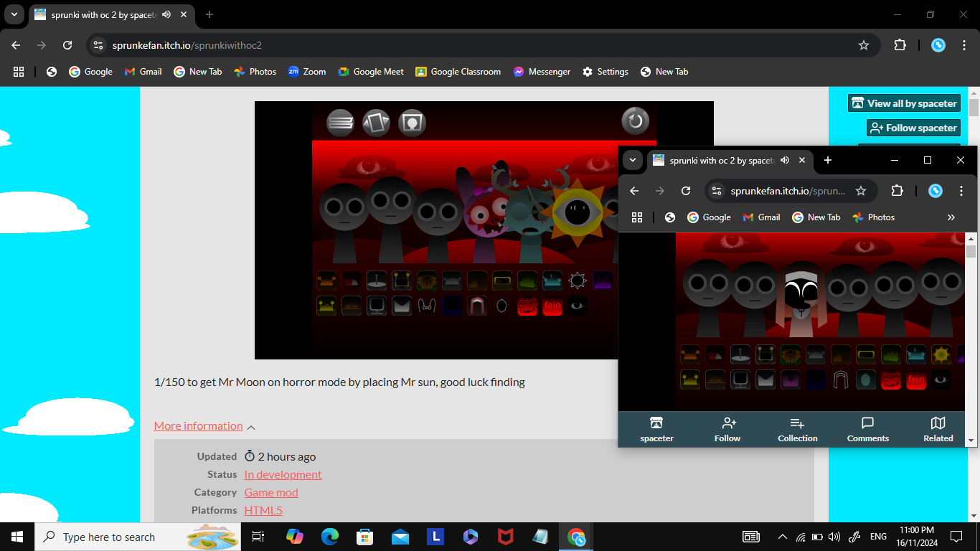
Task: Pick the monitor-shaped sound icon in main window game
Action: 377,306
